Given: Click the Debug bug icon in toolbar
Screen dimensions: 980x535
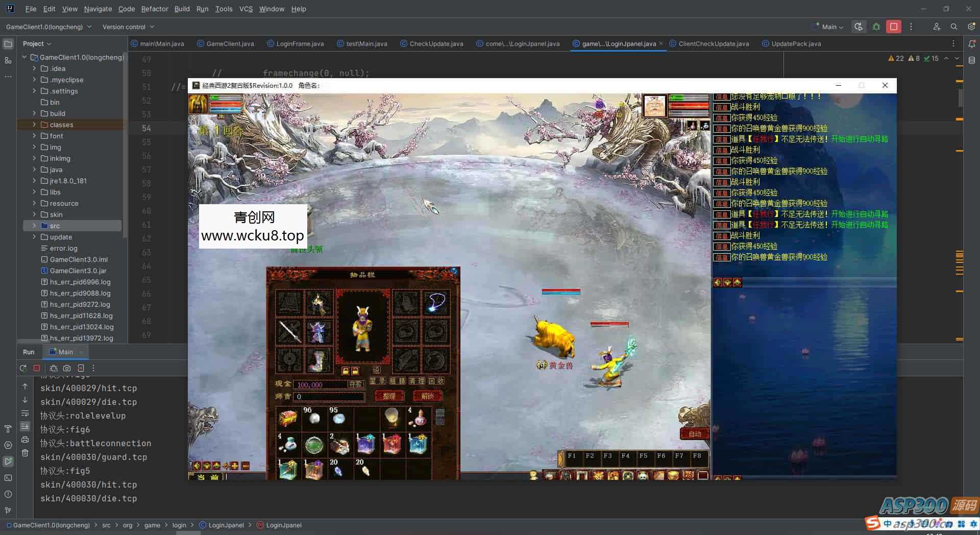Looking at the screenshot, I should (x=876, y=27).
